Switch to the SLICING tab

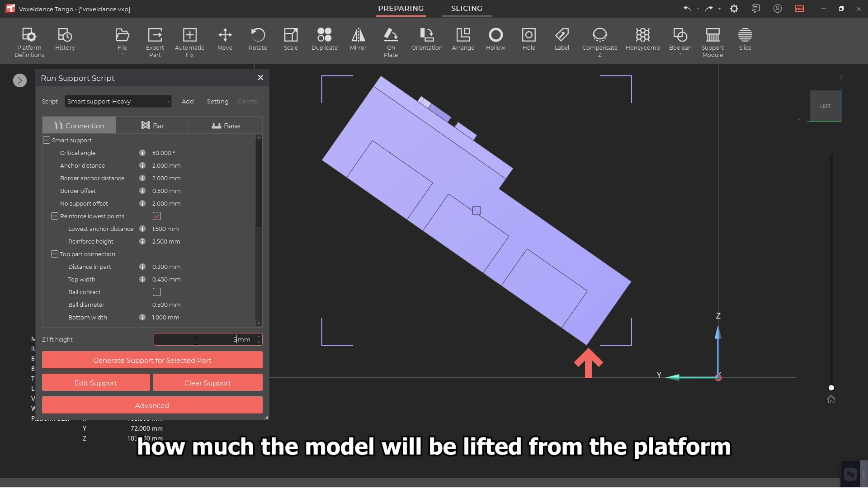click(467, 8)
